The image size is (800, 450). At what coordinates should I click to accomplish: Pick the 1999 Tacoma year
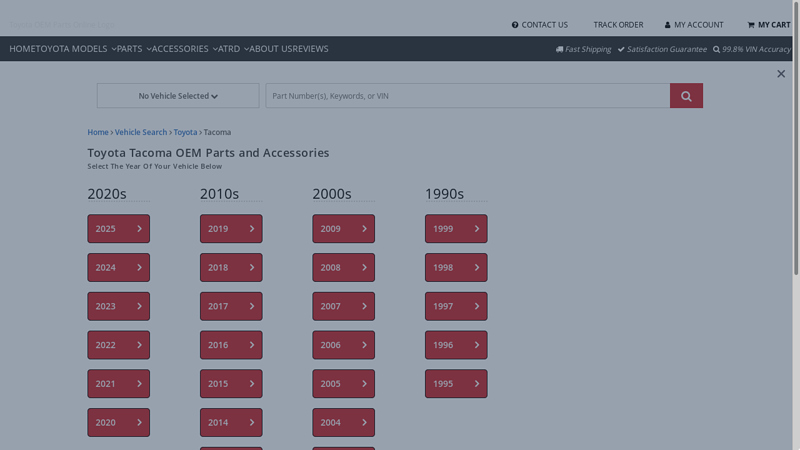click(x=456, y=229)
